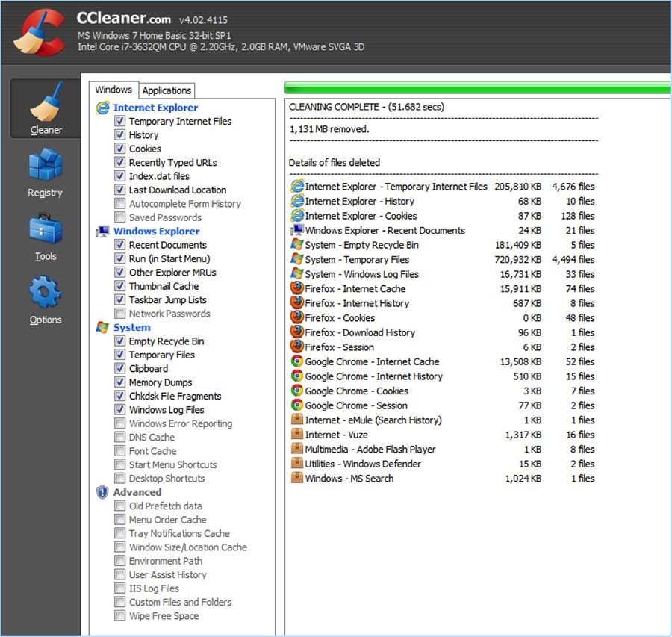The image size is (672, 637).
Task: Select package icon for eMule Search History
Action: tap(297, 419)
